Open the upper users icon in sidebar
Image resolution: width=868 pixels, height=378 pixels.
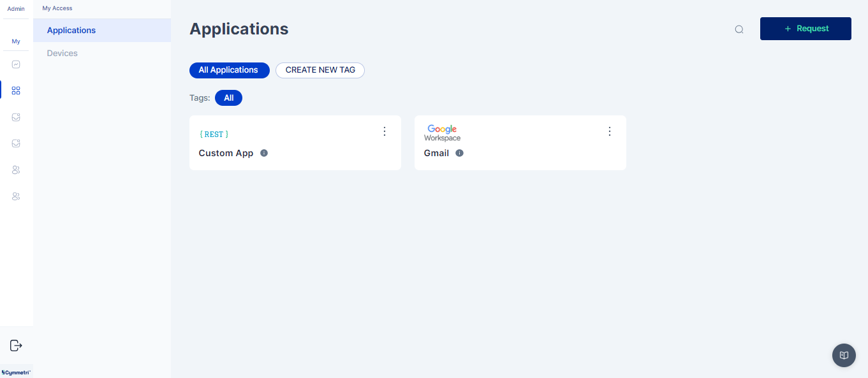pyautogui.click(x=16, y=170)
